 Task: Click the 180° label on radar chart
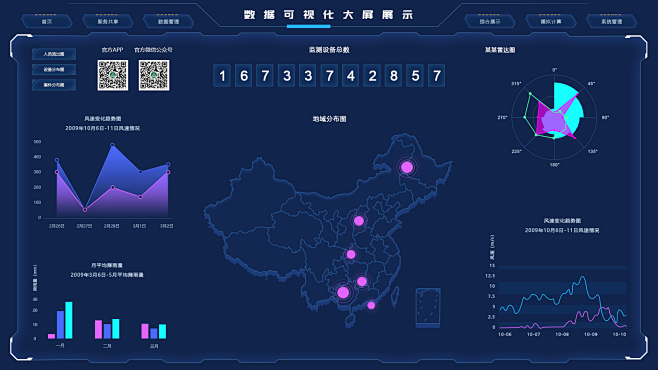click(554, 165)
